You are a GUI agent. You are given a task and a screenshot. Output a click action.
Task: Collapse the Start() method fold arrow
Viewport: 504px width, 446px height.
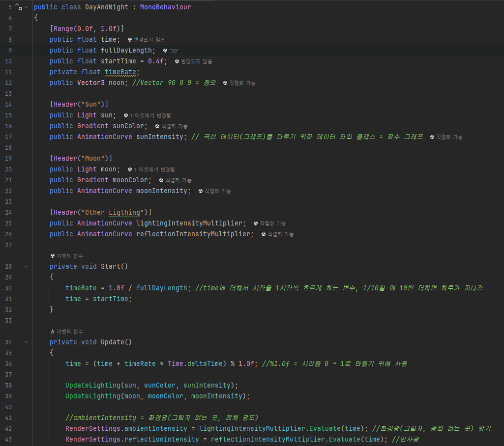point(27,267)
